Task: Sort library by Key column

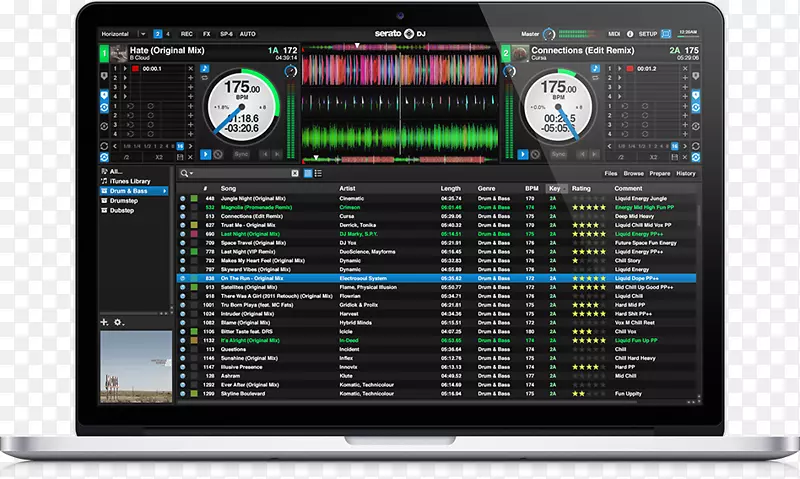Action: tap(556, 188)
